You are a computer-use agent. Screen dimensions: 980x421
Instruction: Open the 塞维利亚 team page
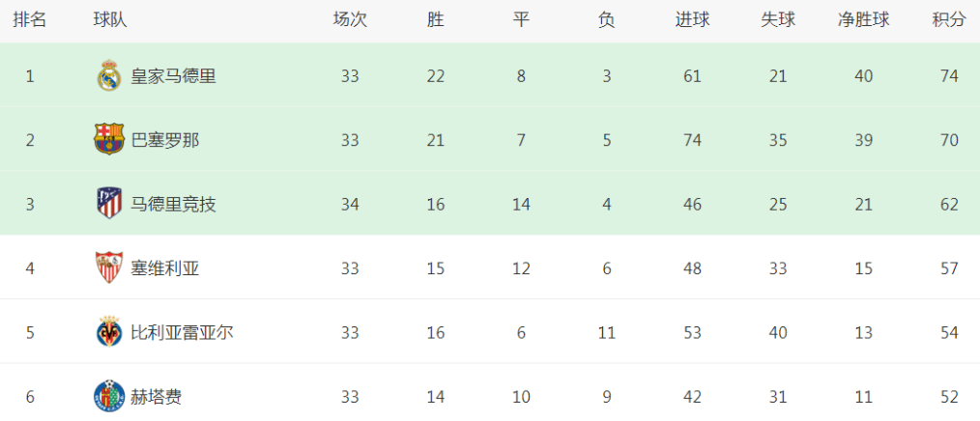(165, 268)
